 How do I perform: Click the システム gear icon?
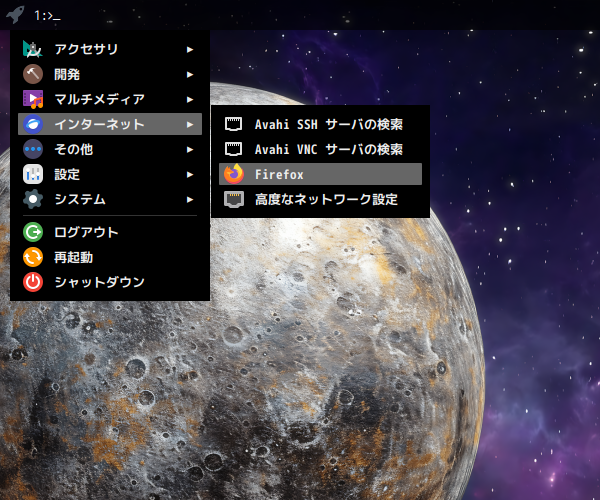(x=33, y=199)
